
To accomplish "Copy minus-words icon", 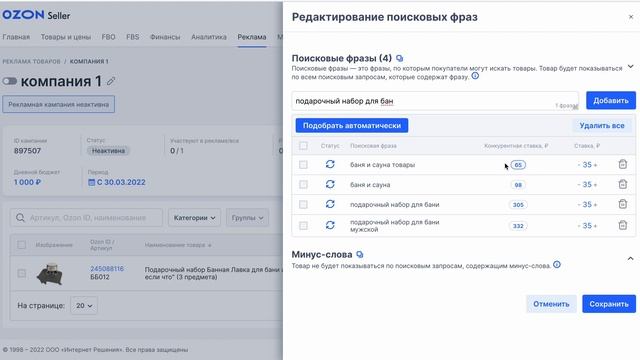I will click(x=360, y=254).
